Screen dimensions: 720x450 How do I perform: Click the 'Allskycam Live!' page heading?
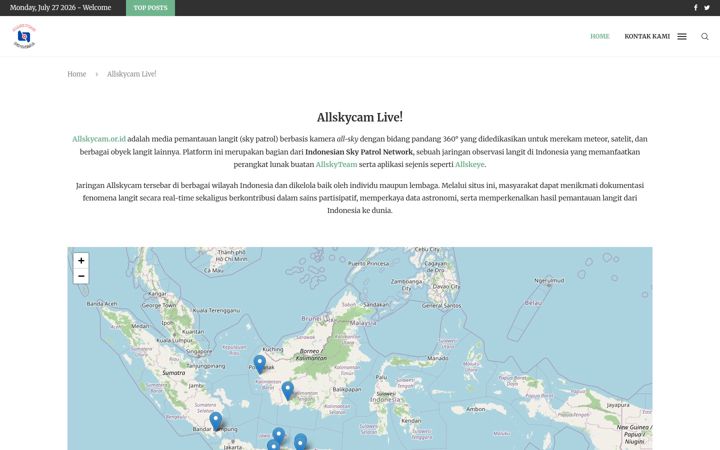(360, 117)
